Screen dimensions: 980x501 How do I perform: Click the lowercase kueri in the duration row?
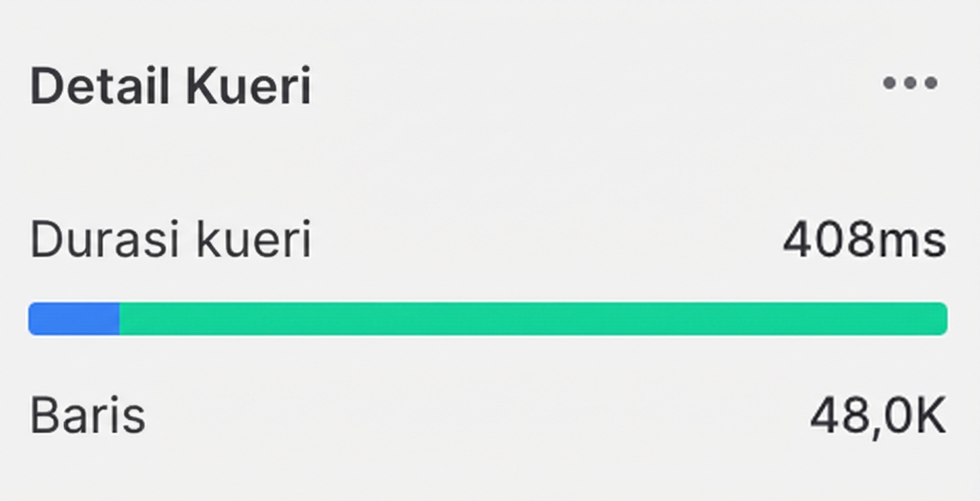[253, 240]
